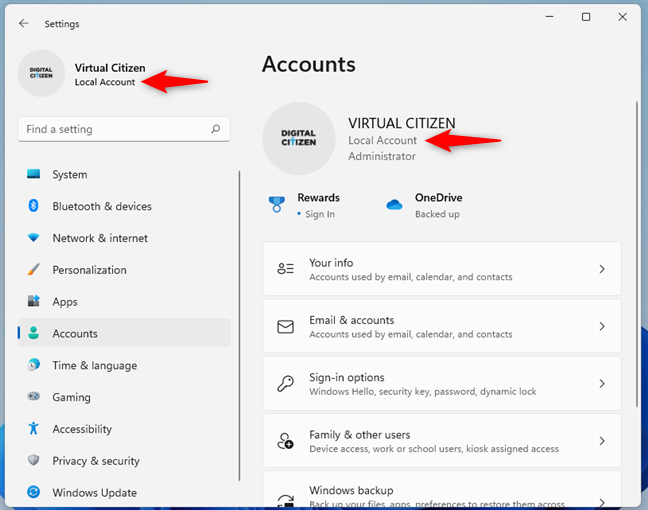Go back using the Settings back arrow

click(x=24, y=24)
